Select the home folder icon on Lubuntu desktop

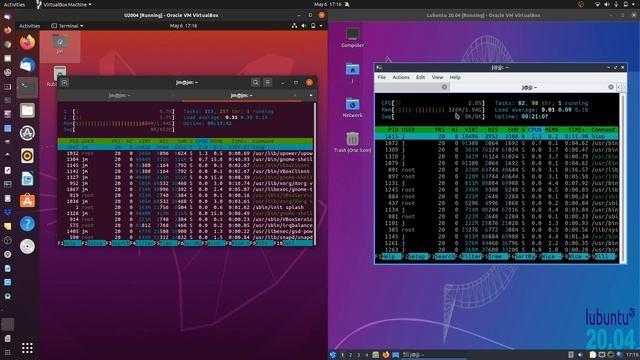click(352, 73)
